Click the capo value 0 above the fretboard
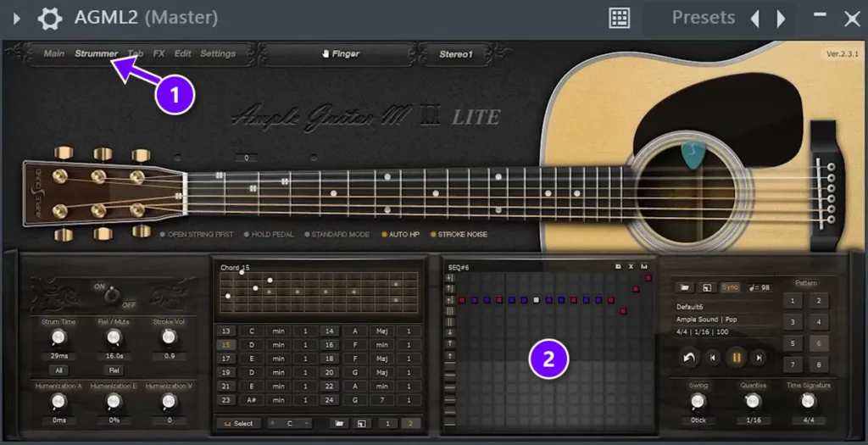Image resolution: width=868 pixels, height=445 pixels. (x=247, y=158)
